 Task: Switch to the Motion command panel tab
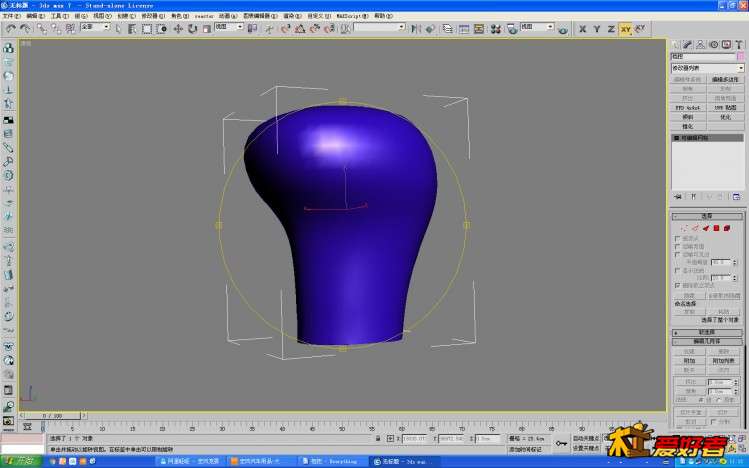pyautogui.click(x=714, y=44)
